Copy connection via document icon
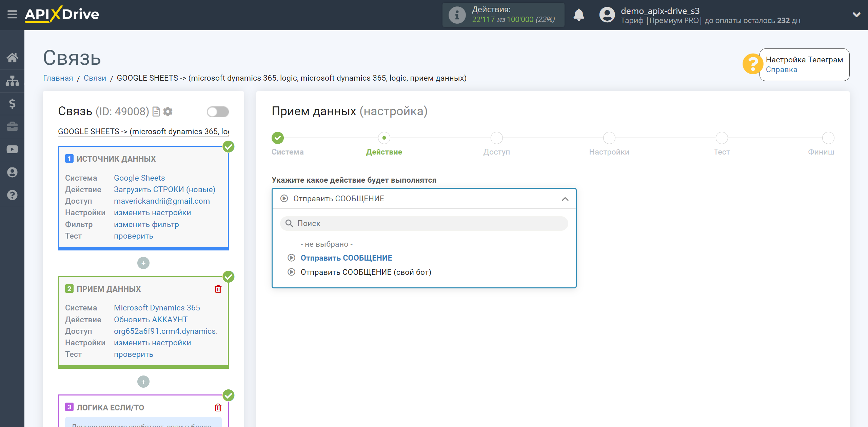The width and height of the screenshot is (868, 427). pyautogui.click(x=156, y=111)
